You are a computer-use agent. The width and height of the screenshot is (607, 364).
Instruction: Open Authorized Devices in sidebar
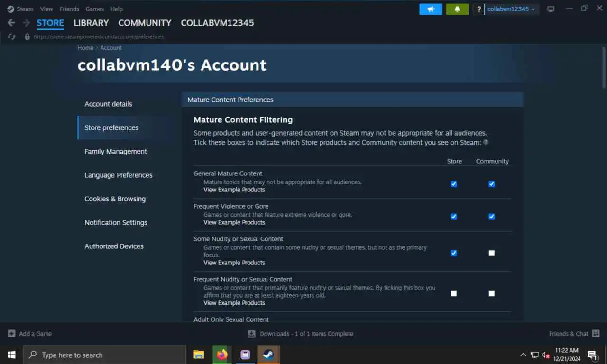click(x=114, y=246)
